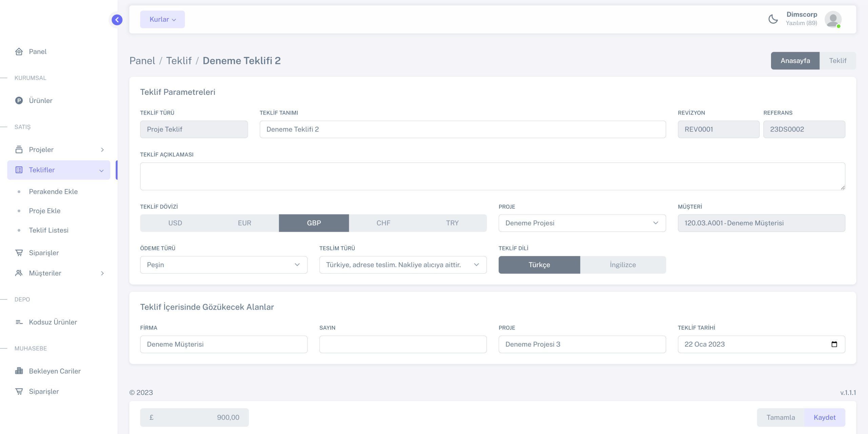Open calendar picker in Teklif Tarihi
Viewport: 868px width, 434px height.
point(834,344)
